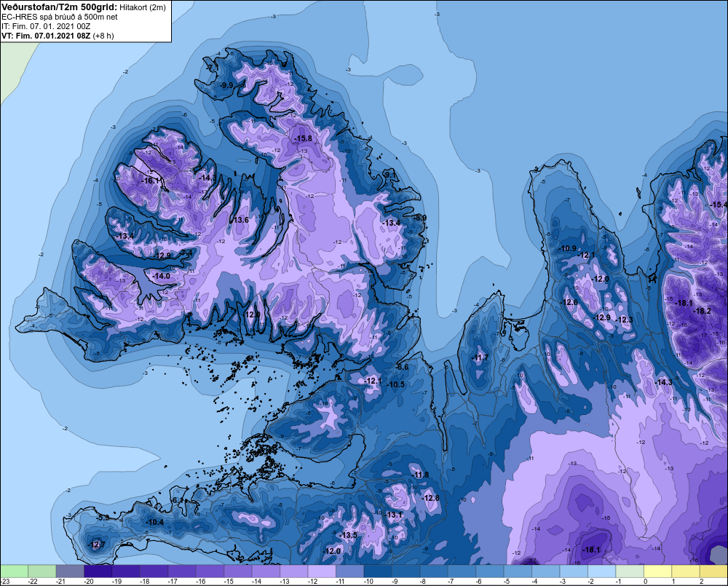This screenshot has height=586, width=728.
Task: Click the -11.8 temperature label
Action: pyautogui.click(x=421, y=475)
